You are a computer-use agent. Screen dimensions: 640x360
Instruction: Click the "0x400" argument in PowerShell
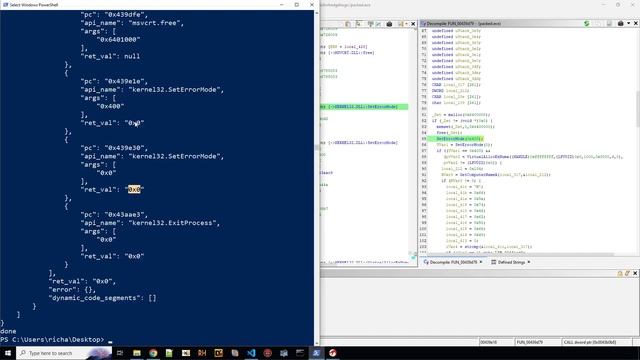pos(110,106)
